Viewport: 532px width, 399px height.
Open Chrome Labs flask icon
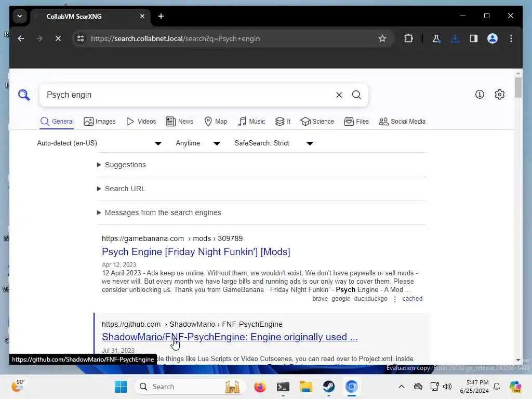pyautogui.click(x=436, y=38)
